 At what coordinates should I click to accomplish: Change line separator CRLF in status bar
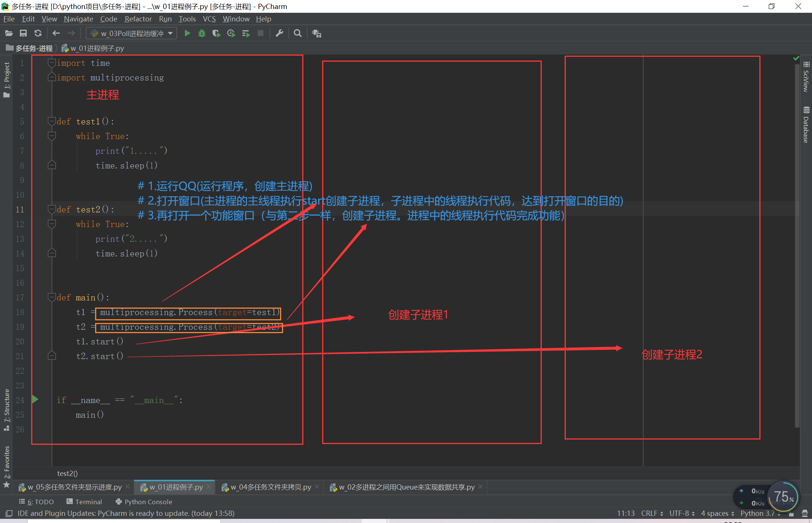point(652,513)
